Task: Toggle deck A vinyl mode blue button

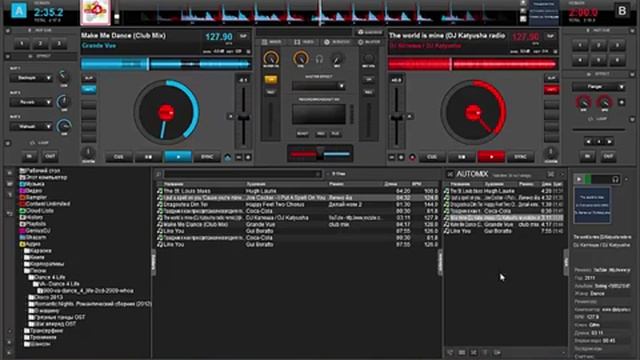Action: tap(89, 89)
